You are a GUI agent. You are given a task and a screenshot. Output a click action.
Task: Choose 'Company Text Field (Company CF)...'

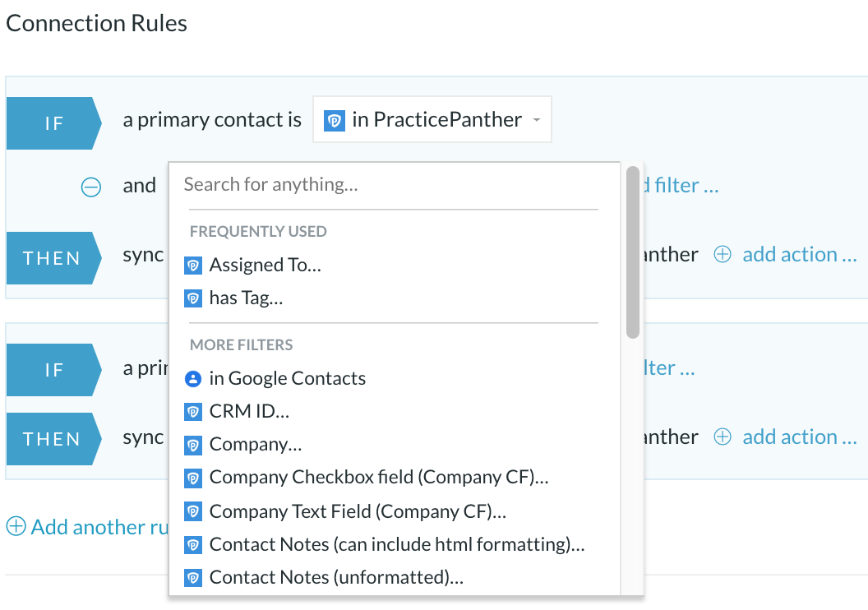(358, 512)
